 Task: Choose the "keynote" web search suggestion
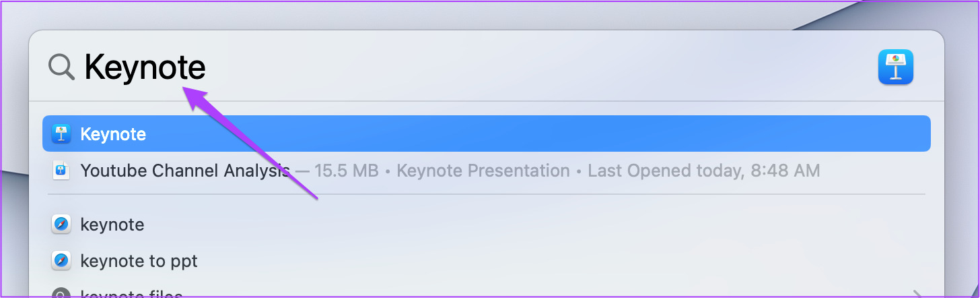[x=487, y=225]
